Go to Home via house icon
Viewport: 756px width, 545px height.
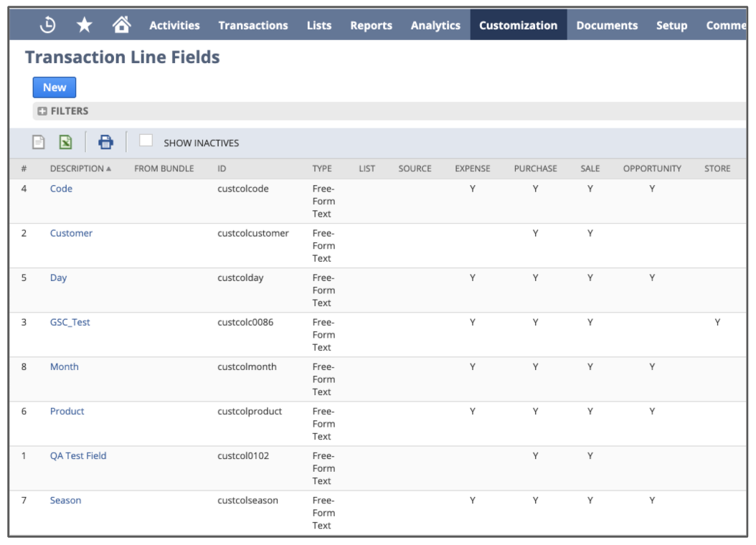(122, 25)
